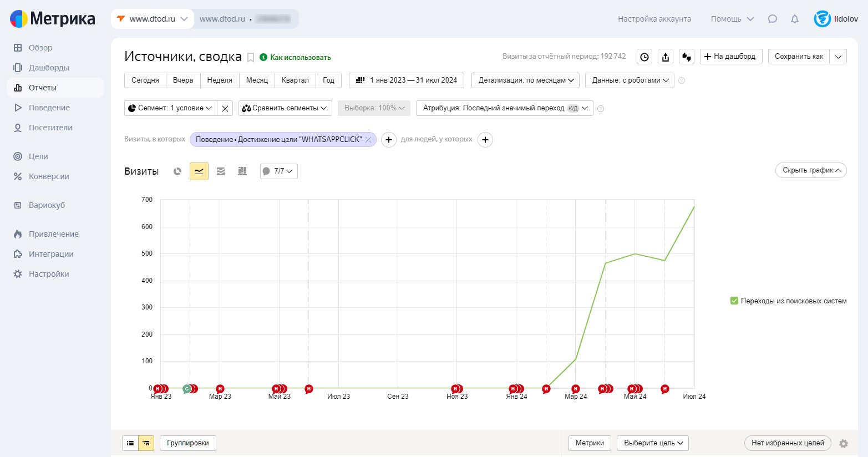Expand the "Атрибуция" dropdown

pos(504,108)
